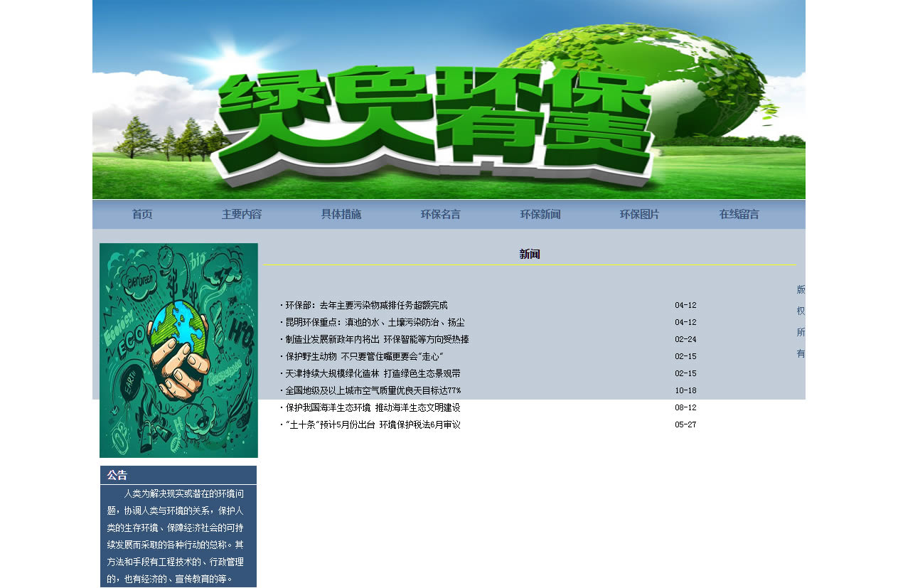Open the 首页 navigation menu item
Viewport: 898px width, 588px height.
point(142,215)
